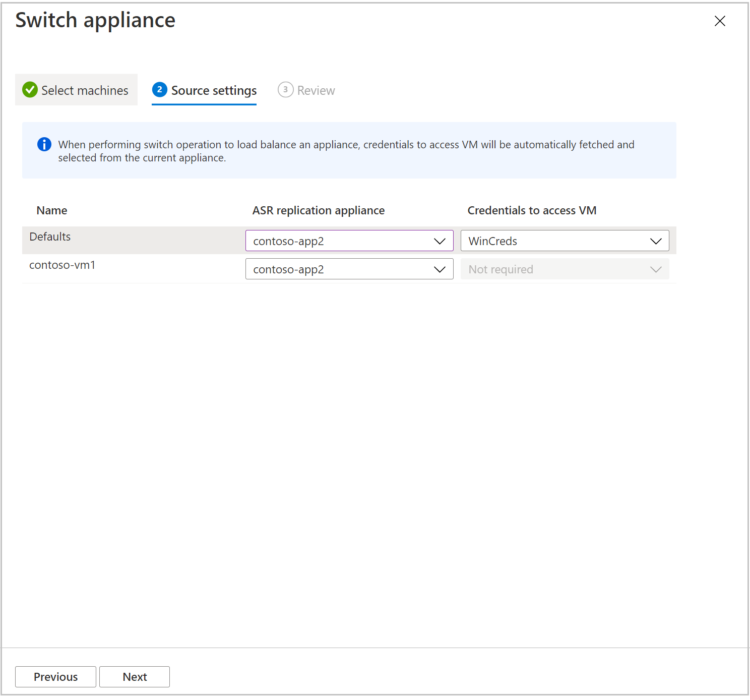Switch to the Review tab
Image resolution: width=750 pixels, height=700 pixels.
[x=316, y=90]
